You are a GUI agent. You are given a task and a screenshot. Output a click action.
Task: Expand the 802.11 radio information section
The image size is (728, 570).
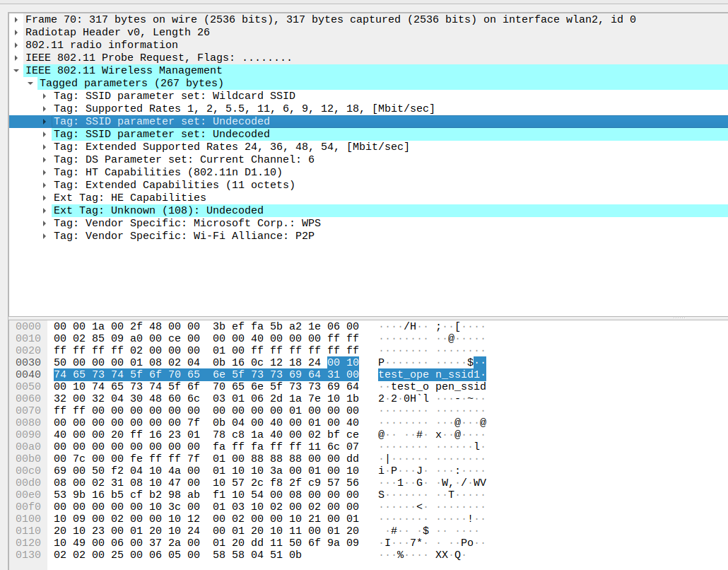point(16,45)
